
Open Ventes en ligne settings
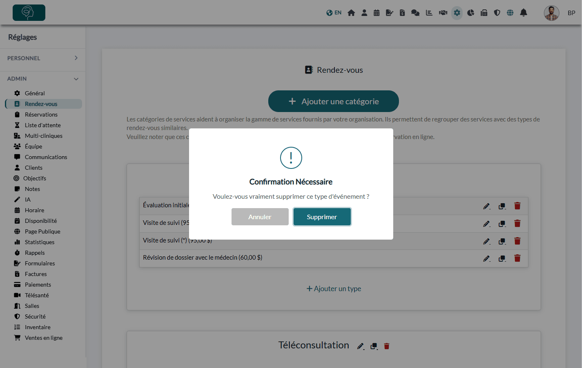43,338
